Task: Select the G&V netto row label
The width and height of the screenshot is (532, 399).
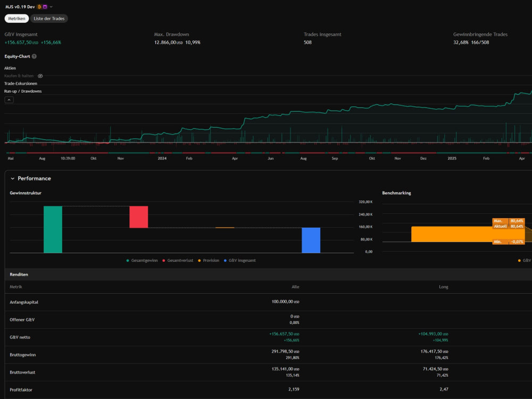Action: (x=20, y=337)
